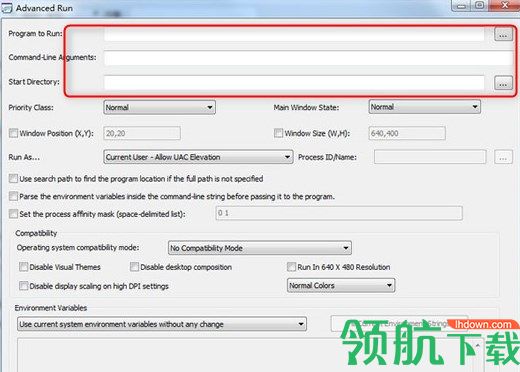The image size is (520, 372).
Task: Close the Advanced Run window
Action: click(504, 6)
